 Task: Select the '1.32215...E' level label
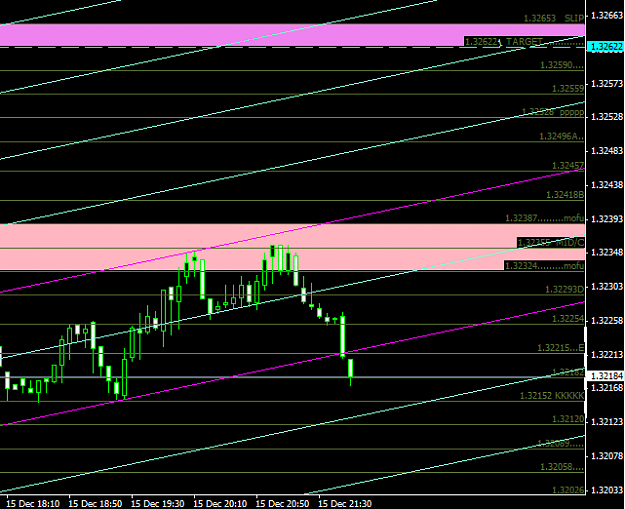click(560, 348)
